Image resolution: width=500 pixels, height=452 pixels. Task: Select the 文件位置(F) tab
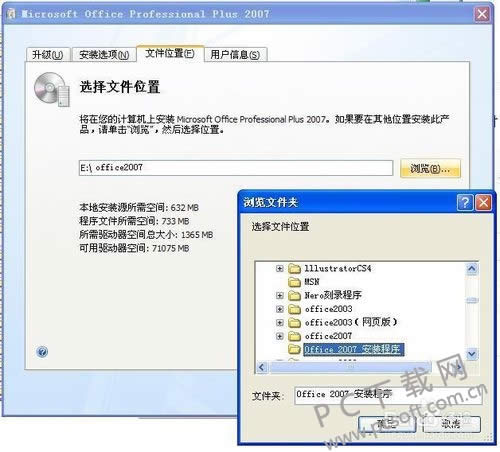coord(170,53)
